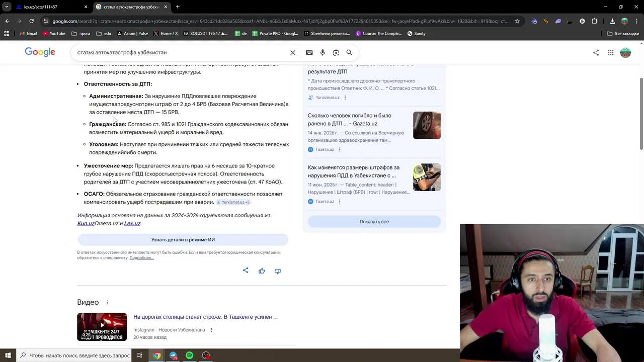
Task: Open more options for Видео section
Action: (107, 302)
